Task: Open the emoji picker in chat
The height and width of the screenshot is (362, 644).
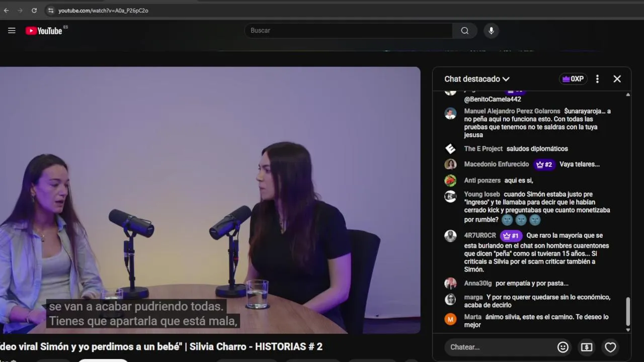Action: (563, 347)
